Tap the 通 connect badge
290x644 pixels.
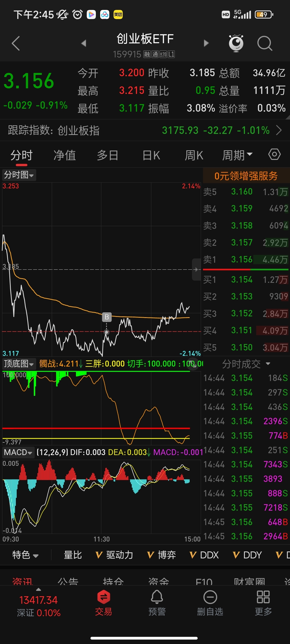[155, 54]
